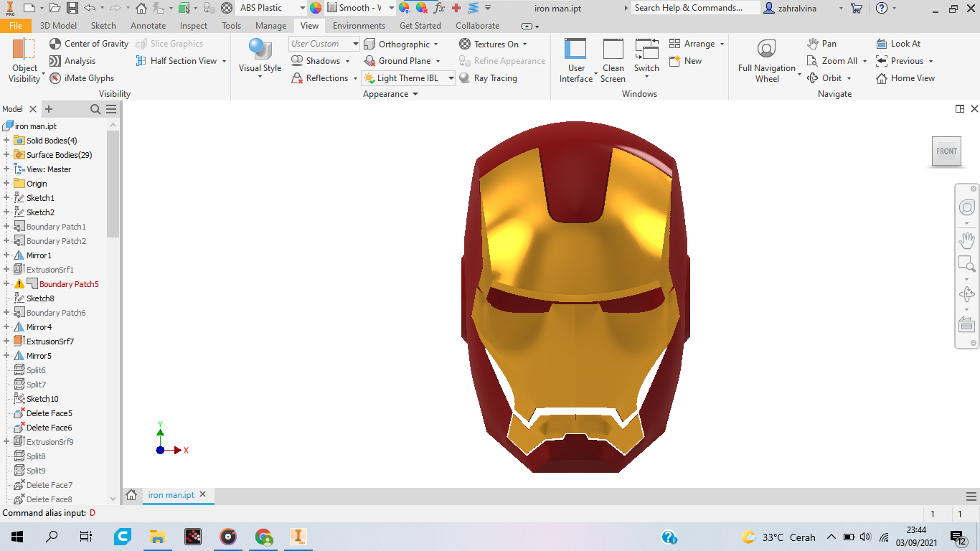Click the FRONT face of ViewCube

946,151
